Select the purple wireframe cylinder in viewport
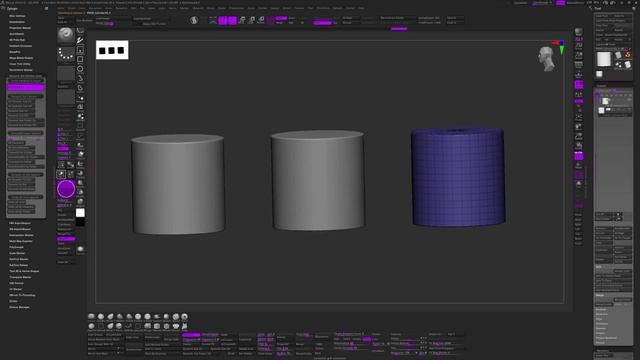This screenshot has width=640, height=360. point(458,177)
